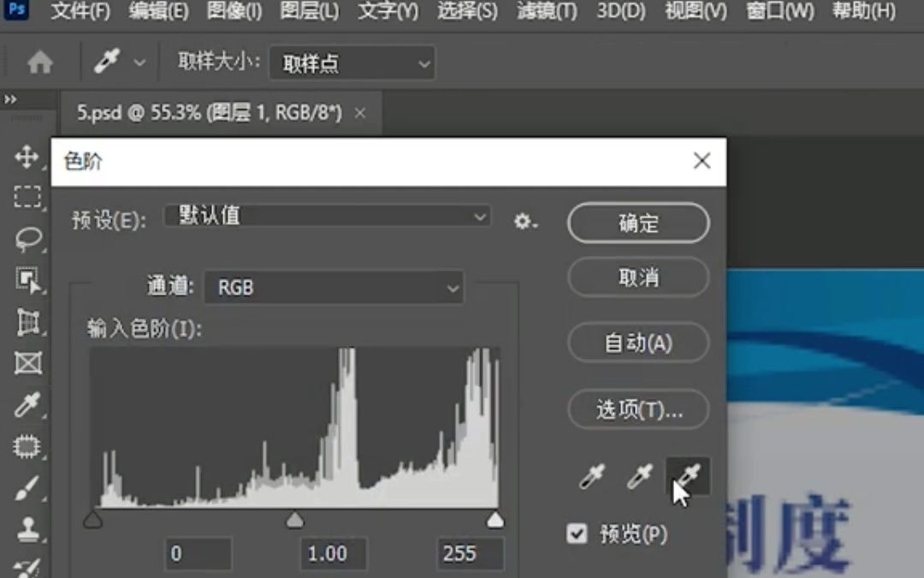Select the Rectangular Marquee tool

pos(26,196)
